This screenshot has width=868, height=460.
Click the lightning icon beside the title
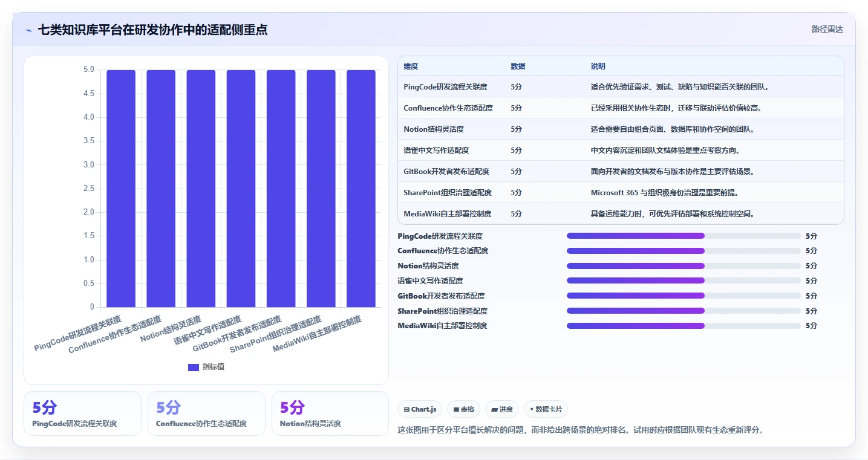pyautogui.click(x=29, y=30)
